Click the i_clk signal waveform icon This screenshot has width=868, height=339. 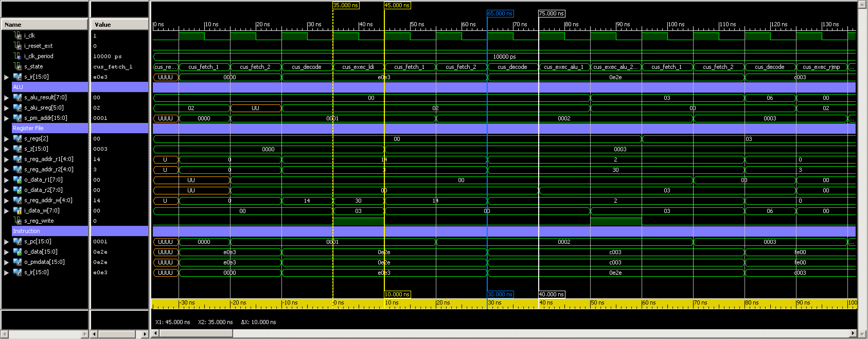click(17, 35)
